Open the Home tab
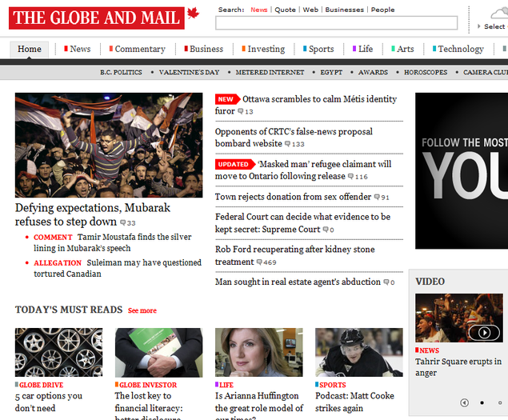Screen dimensions: 508x420 (29, 50)
